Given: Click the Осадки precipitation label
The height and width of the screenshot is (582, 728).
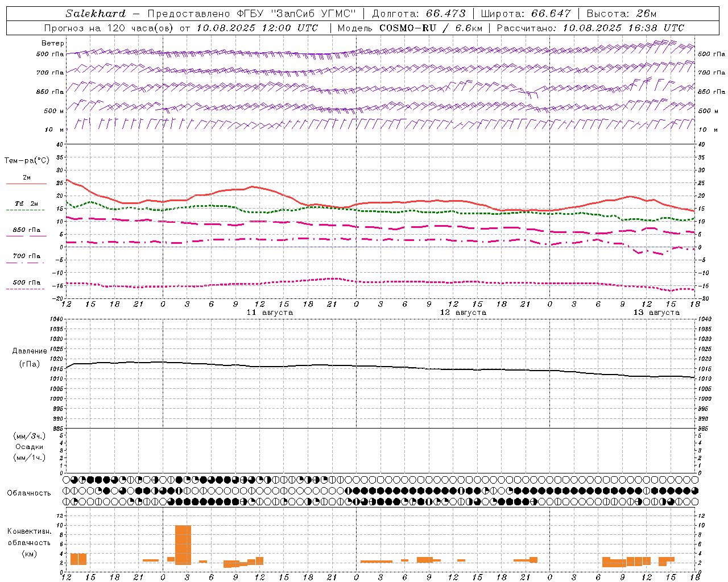Looking at the screenshot, I should tap(30, 447).
